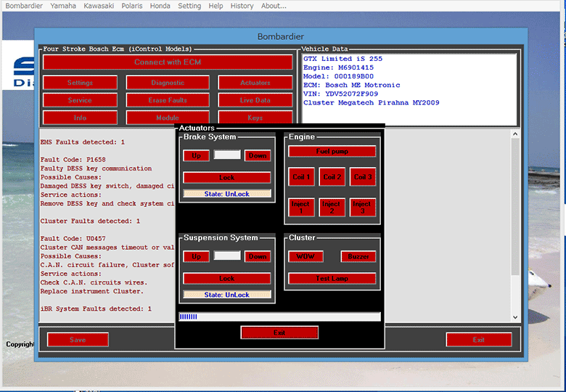This screenshot has height=392, width=566.
Task: Click Suspension System State: UnLock indicator
Action: 226,295
